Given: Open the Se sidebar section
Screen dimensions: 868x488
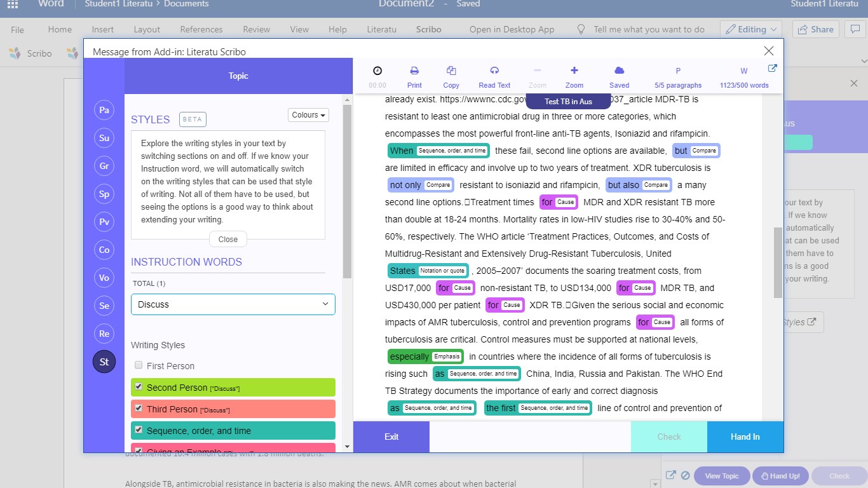Looking at the screenshot, I should tap(104, 306).
